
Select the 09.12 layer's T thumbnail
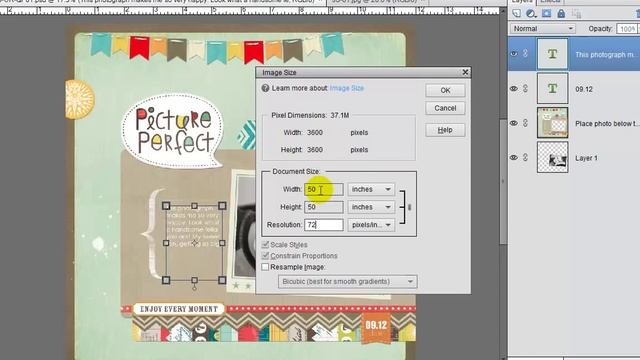click(x=552, y=88)
